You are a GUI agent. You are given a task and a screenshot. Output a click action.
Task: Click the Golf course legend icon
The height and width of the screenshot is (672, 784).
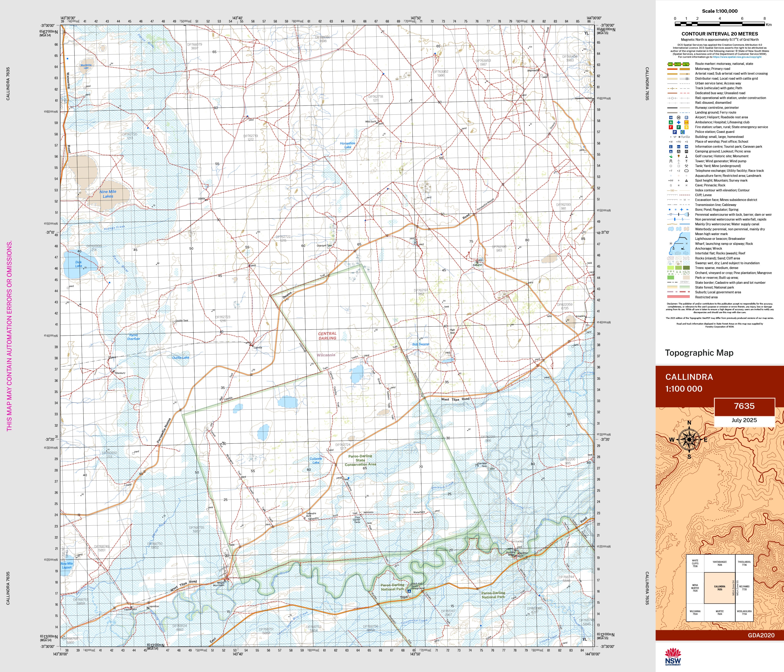tap(671, 156)
